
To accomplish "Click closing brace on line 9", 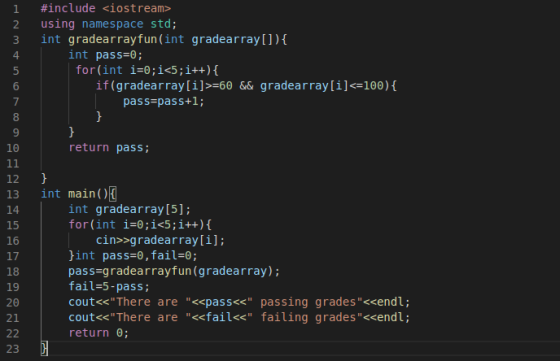I will 71,132.
